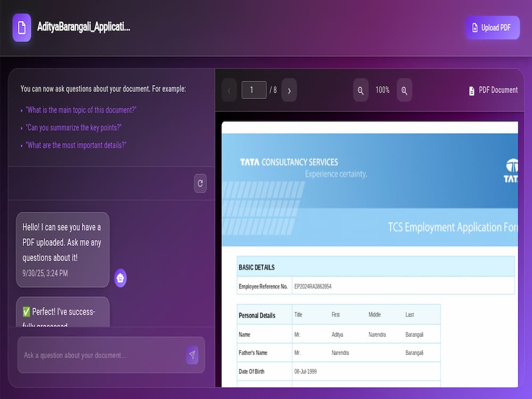The width and height of the screenshot is (532, 399).
Task: Click the TCS Employment Application Form title
Action: pyautogui.click(x=453, y=227)
